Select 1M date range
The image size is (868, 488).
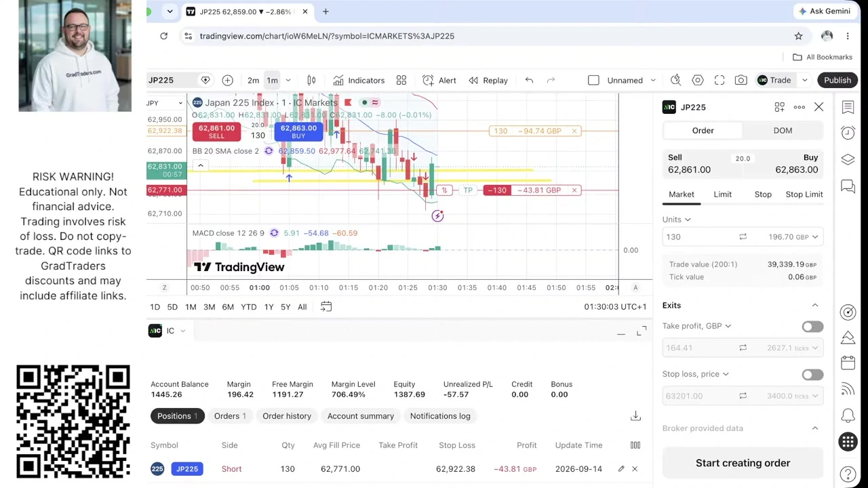click(x=191, y=307)
